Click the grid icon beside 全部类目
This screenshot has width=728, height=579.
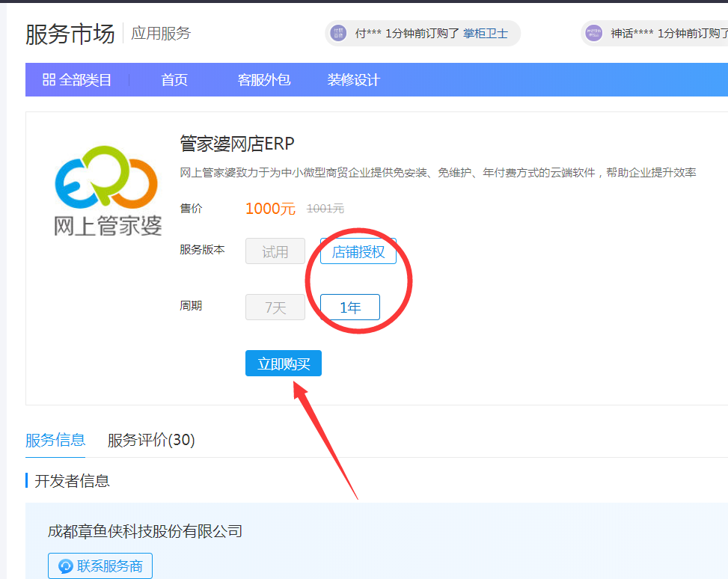click(49, 80)
